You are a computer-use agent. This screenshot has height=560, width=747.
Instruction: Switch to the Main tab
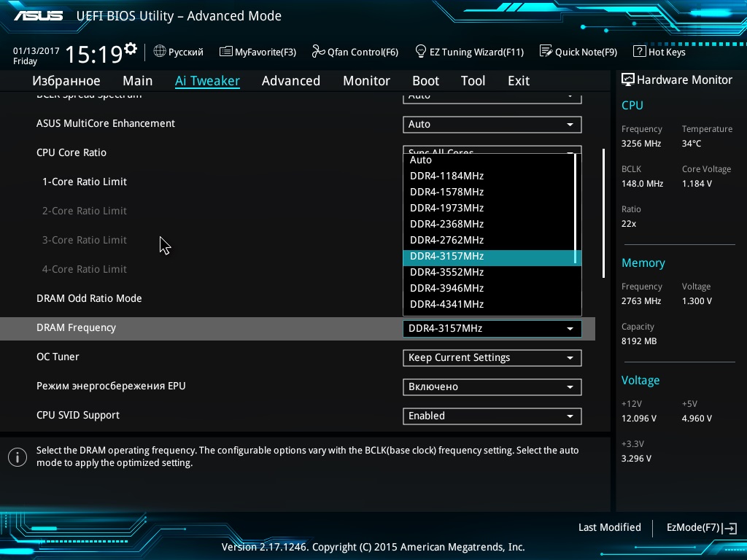138,80
